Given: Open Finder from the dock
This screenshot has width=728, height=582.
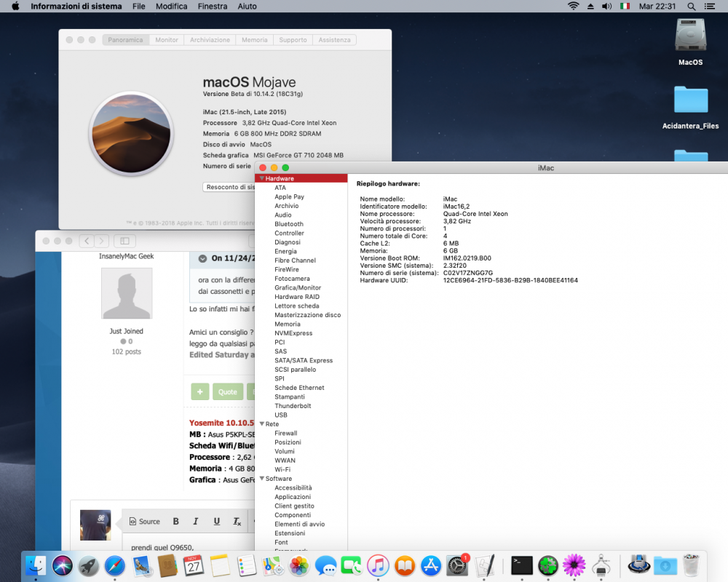Looking at the screenshot, I should [36, 565].
